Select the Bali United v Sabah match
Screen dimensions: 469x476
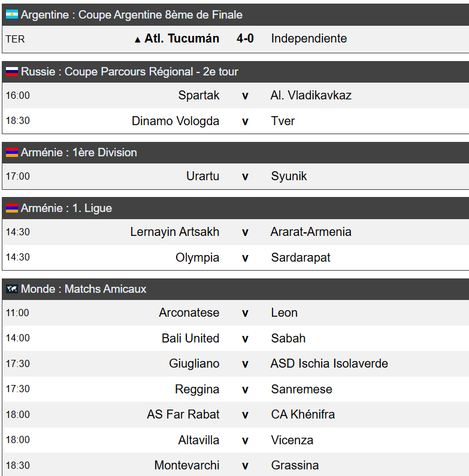235,338
